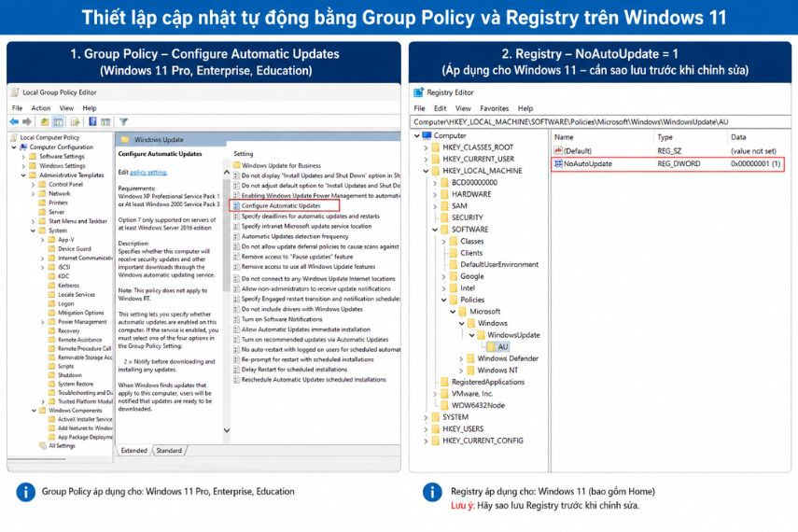
Task: Click the Export List toolbar icon
Action: [76, 121]
